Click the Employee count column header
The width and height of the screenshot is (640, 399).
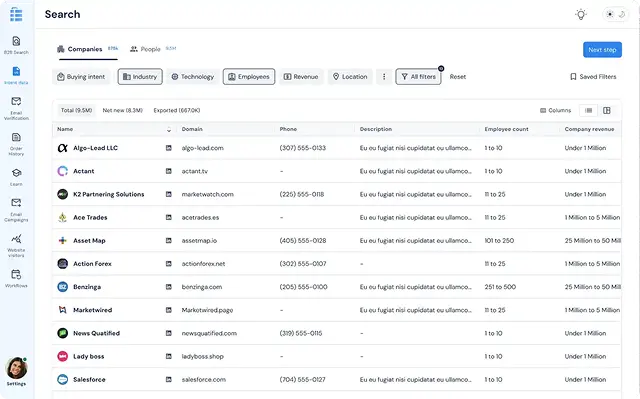[506, 129]
